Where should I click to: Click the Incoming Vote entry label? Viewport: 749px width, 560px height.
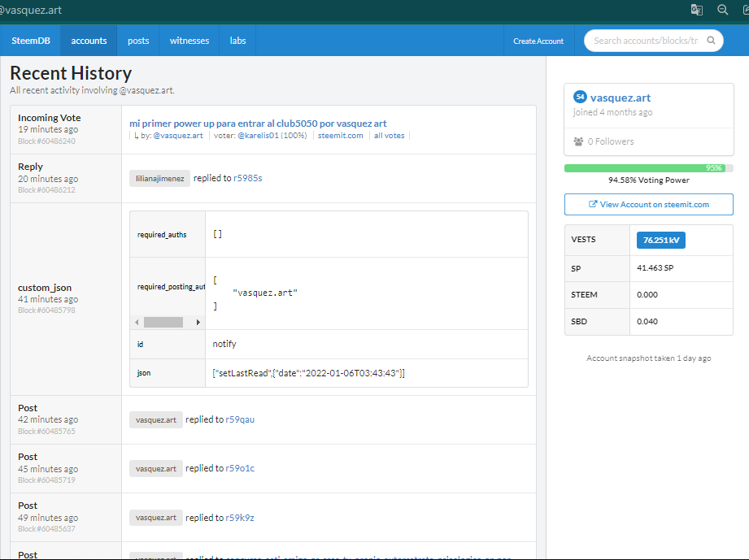tap(49, 117)
